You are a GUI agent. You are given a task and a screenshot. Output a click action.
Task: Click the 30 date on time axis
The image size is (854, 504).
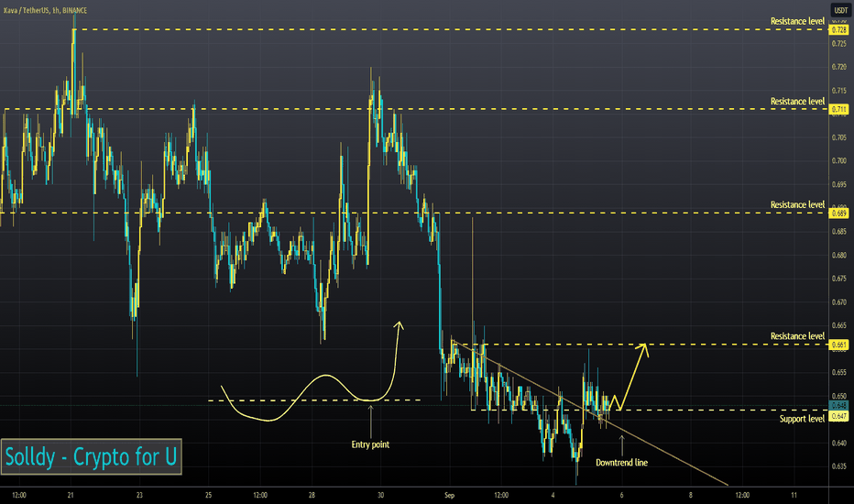click(380, 495)
